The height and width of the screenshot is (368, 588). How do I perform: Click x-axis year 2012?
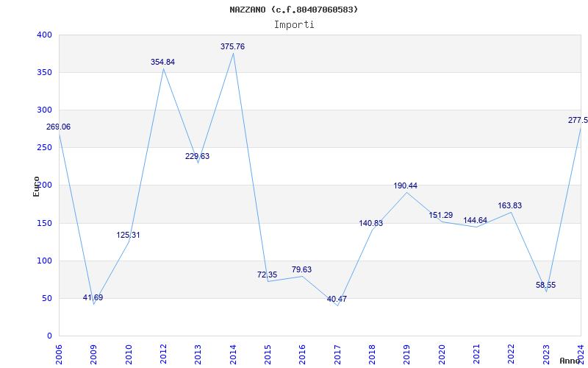coord(163,355)
